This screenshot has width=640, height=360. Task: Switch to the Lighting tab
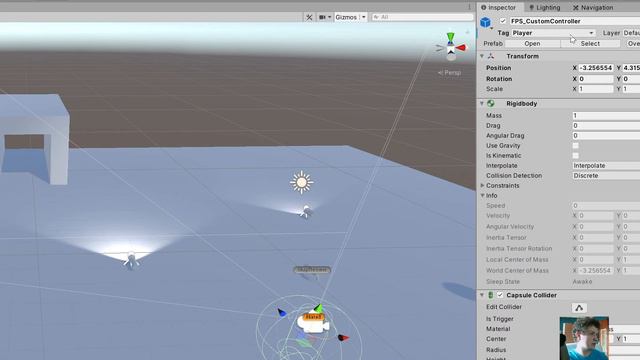[x=544, y=7]
